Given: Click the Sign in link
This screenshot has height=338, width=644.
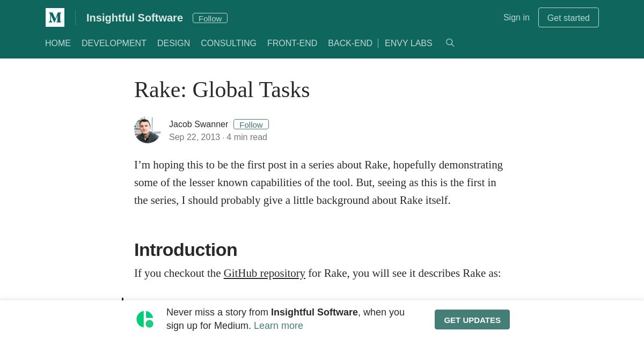Looking at the screenshot, I should point(516,17).
